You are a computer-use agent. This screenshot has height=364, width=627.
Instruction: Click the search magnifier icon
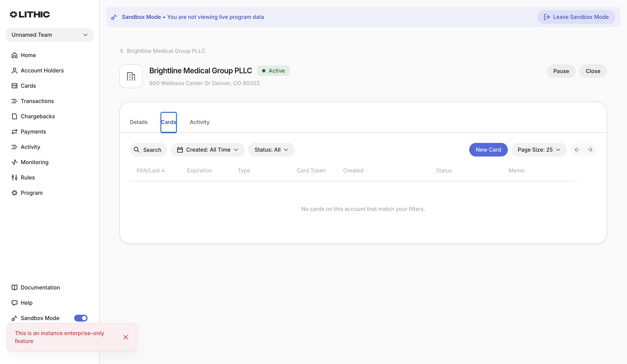[x=136, y=150]
